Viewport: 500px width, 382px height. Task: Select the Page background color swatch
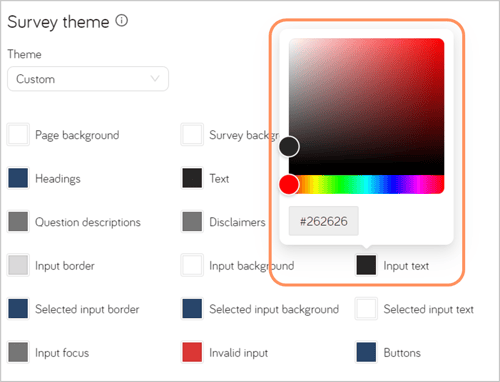pyautogui.click(x=18, y=135)
